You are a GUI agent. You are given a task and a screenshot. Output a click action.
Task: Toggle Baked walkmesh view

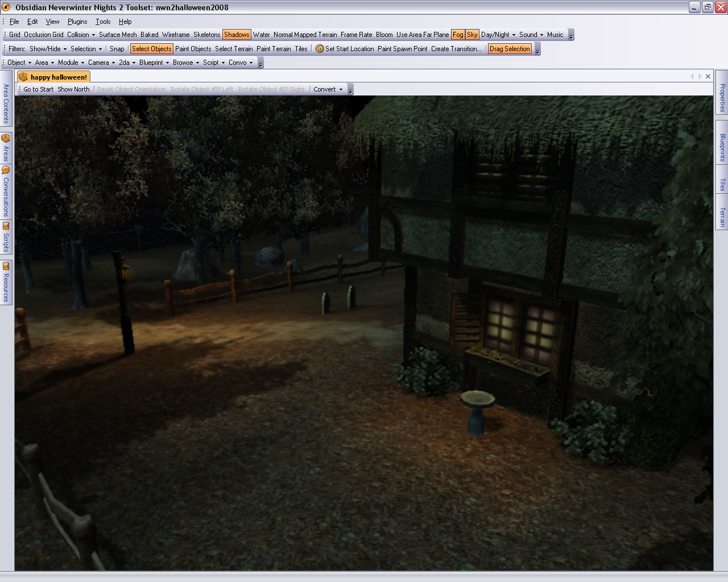click(150, 35)
